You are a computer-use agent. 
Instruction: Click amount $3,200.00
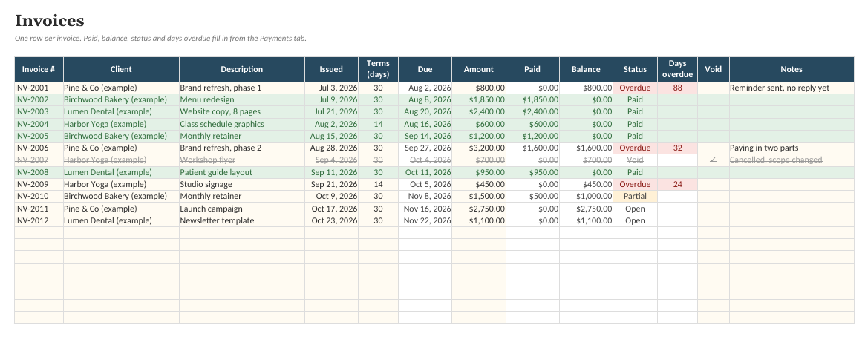[479, 148]
